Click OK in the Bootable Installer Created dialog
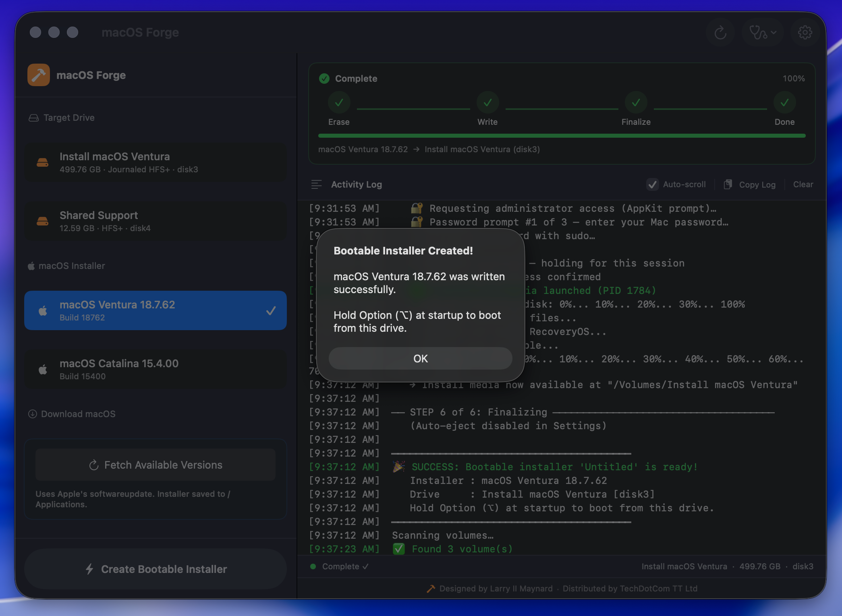842x616 pixels. (420, 358)
